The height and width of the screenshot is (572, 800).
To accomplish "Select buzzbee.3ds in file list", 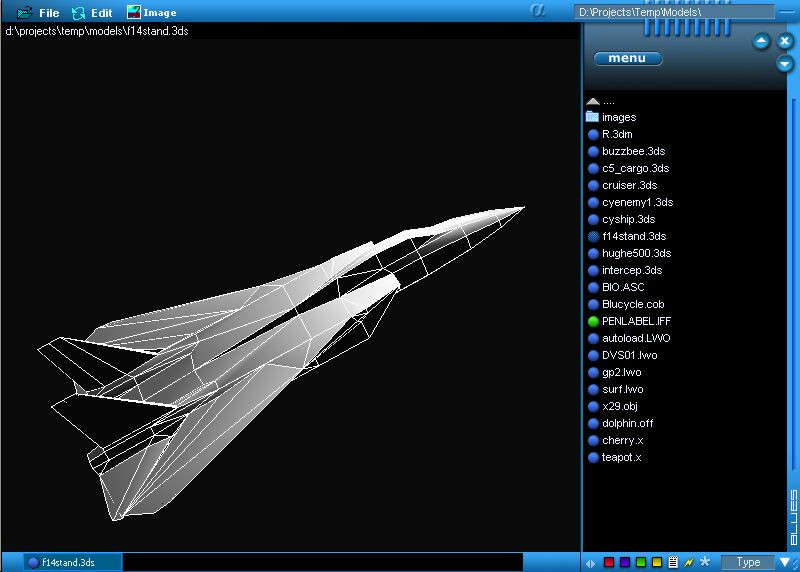I will 626,151.
